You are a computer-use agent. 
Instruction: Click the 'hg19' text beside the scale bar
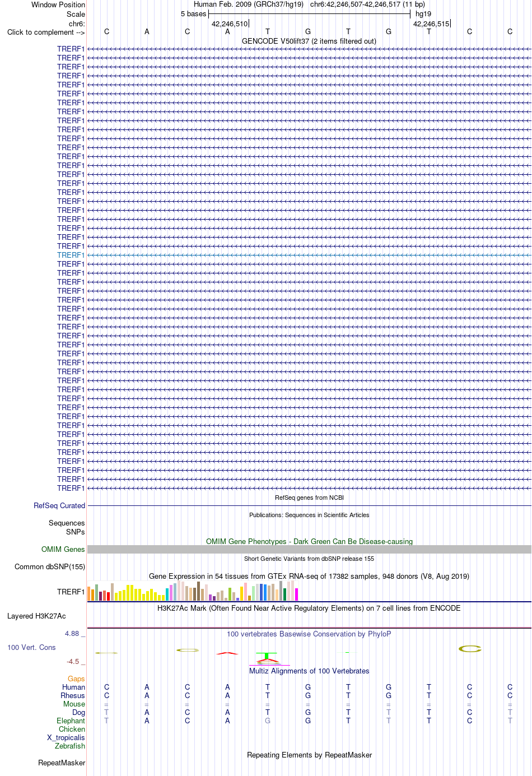pos(423,13)
